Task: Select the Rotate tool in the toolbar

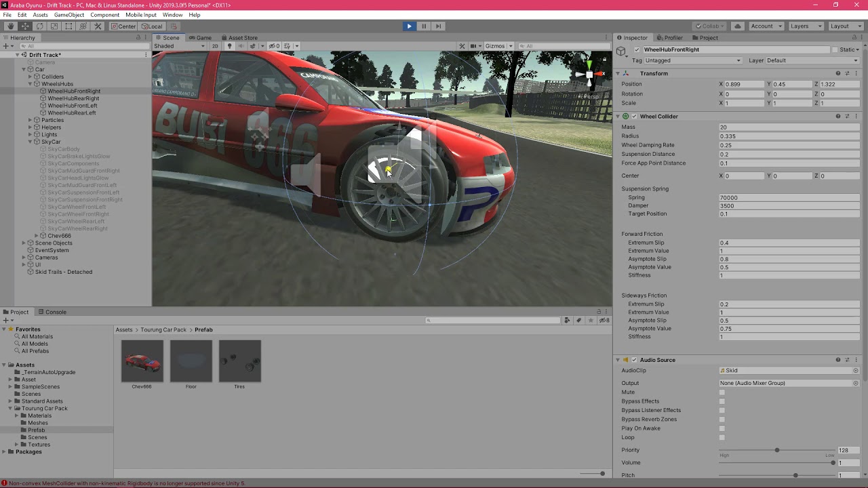Action: pyautogui.click(x=39, y=26)
